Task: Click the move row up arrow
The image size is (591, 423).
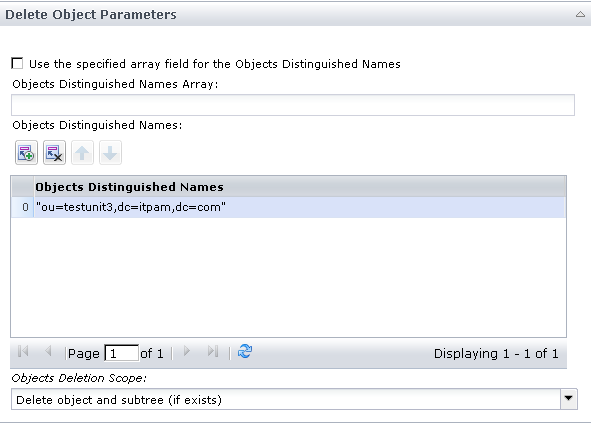Action: coord(82,153)
